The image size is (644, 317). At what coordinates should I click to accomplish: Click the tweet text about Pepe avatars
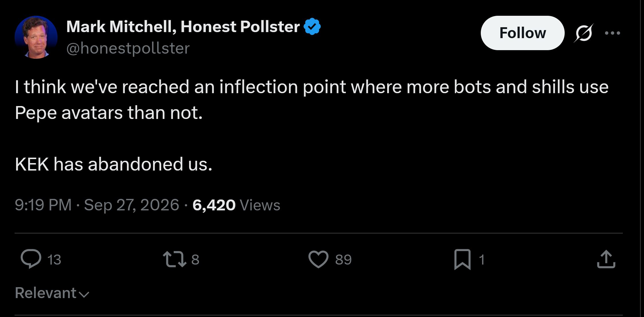312,125
